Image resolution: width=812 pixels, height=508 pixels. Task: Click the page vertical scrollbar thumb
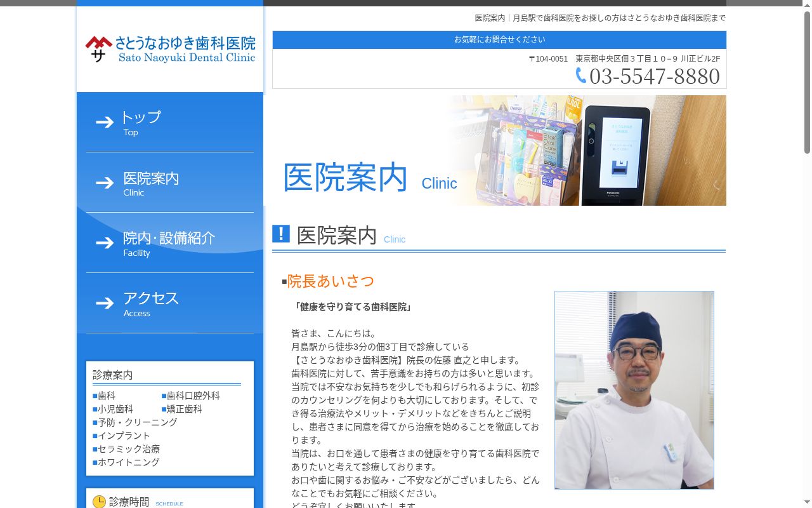click(x=807, y=81)
